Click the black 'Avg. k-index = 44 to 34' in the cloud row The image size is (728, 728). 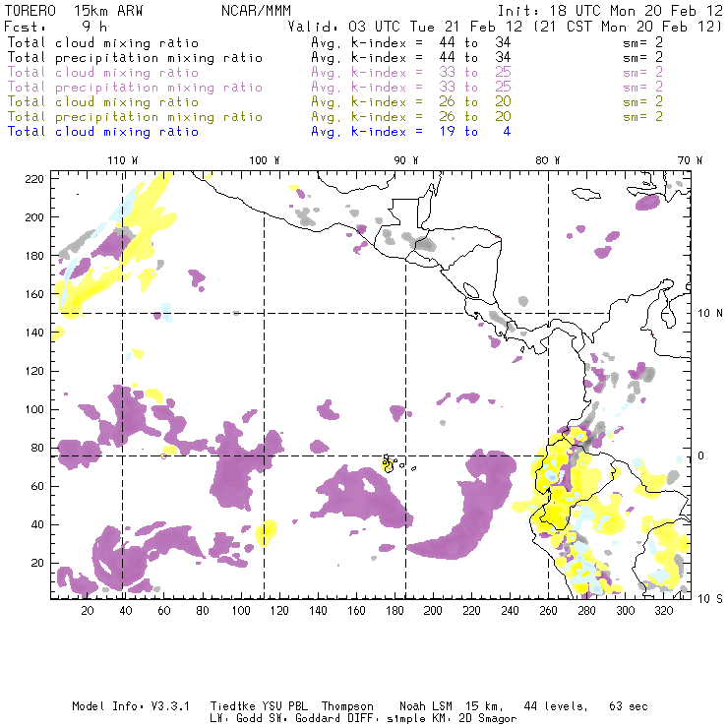pos(411,42)
